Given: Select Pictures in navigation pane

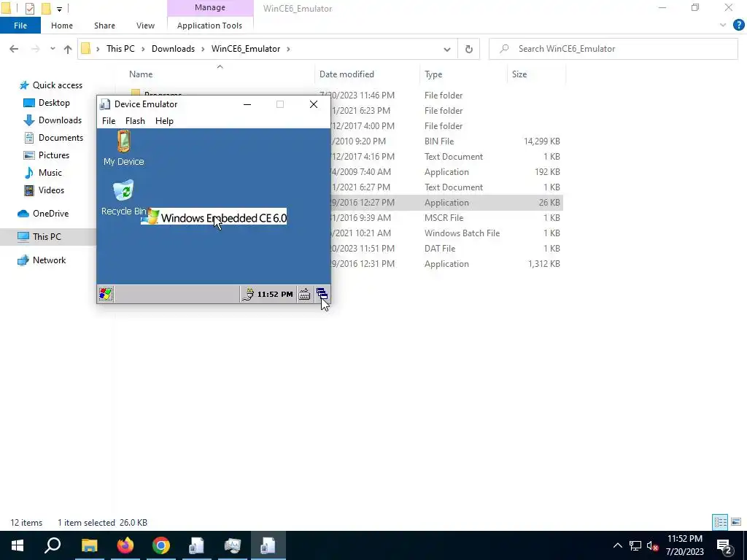Looking at the screenshot, I should 46,155.
